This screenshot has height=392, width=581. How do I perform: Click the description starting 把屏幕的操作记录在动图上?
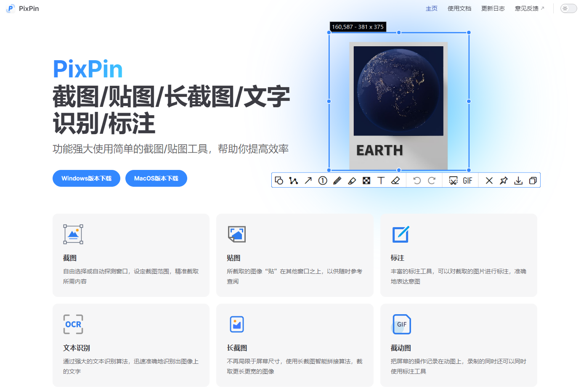pos(458,366)
